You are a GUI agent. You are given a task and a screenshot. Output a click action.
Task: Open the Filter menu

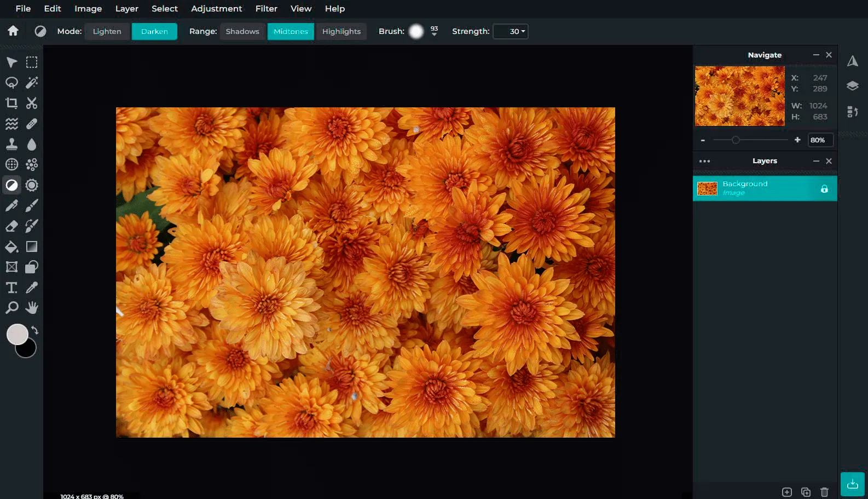(266, 9)
